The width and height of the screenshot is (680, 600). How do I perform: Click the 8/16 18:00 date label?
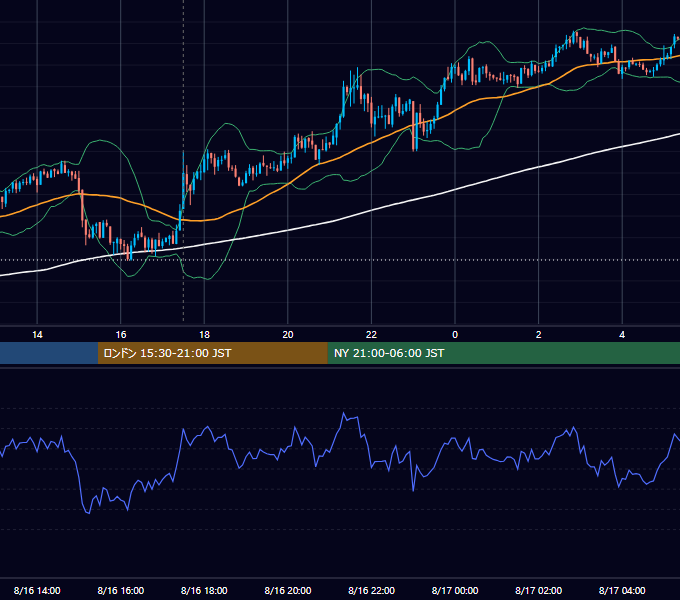point(204,590)
